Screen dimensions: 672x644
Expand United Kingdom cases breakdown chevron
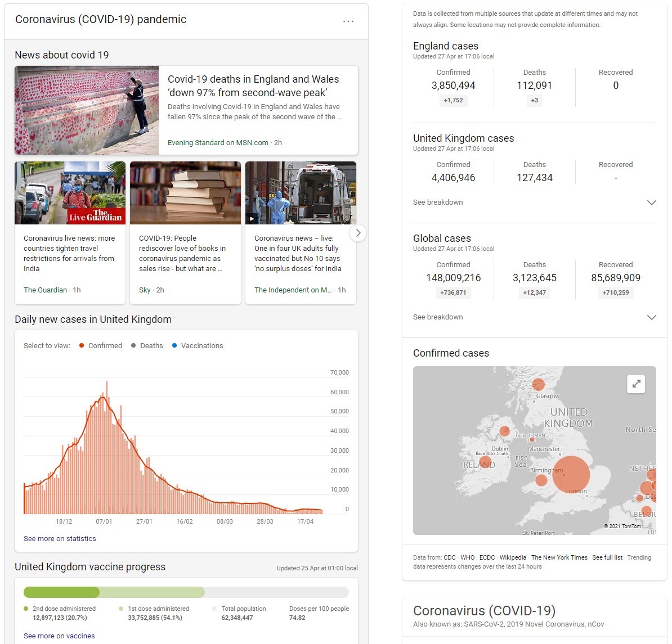coord(651,202)
